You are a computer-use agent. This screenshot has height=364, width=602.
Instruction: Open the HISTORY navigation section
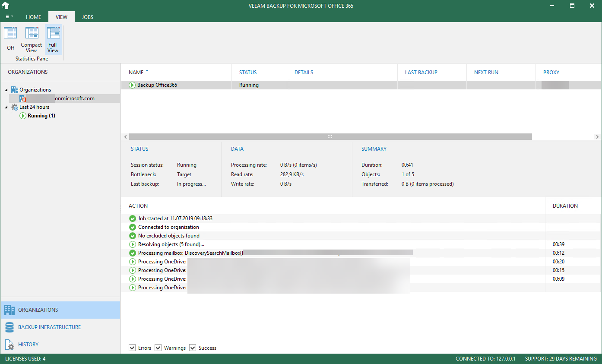point(60,345)
